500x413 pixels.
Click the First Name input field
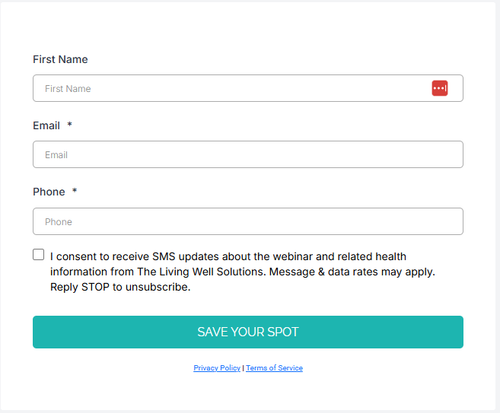pos(248,88)
